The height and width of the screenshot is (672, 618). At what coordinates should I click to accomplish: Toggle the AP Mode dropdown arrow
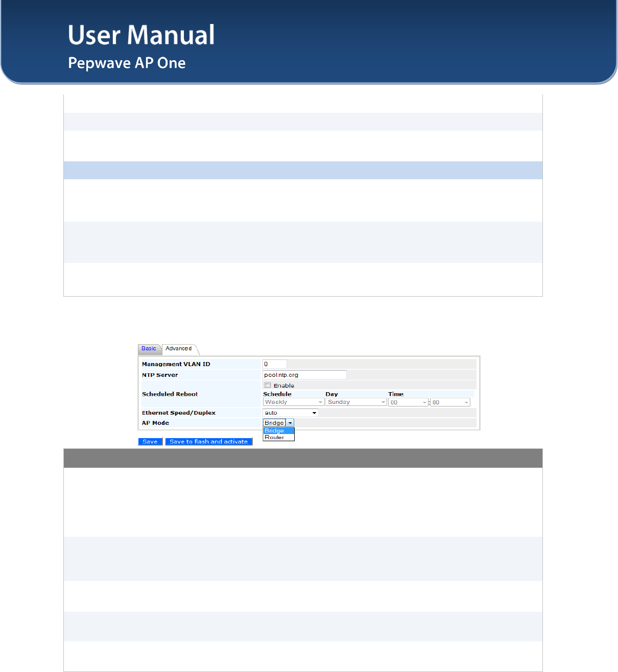(x=290, y=423)
